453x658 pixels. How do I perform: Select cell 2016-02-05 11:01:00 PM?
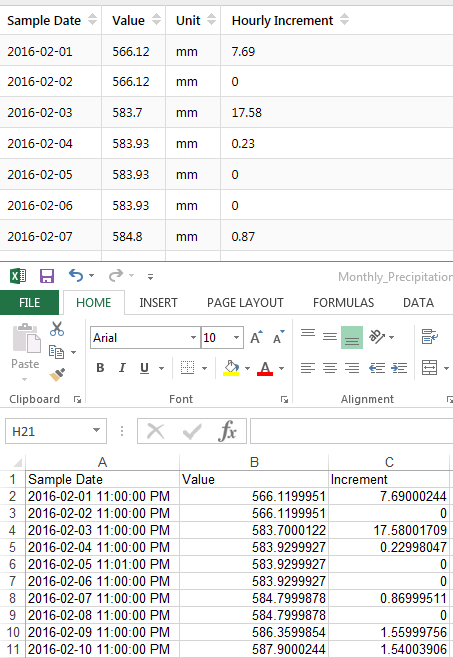point(102,564)
